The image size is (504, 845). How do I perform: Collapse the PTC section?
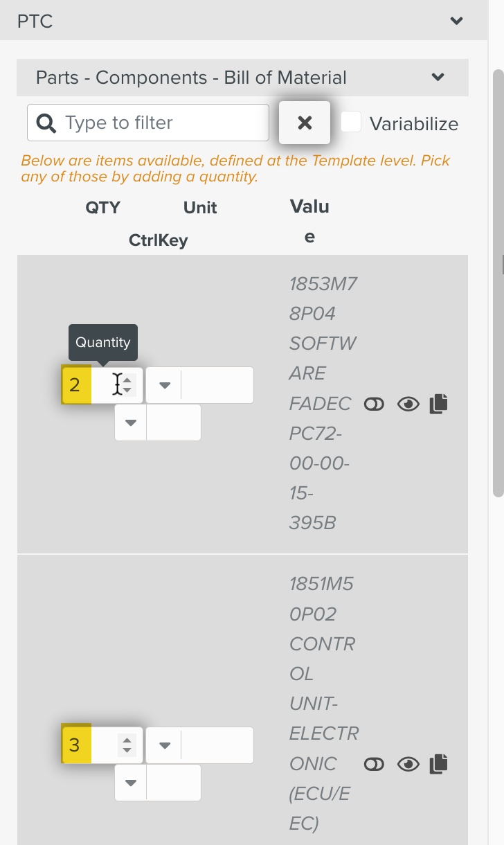coord(456,21)
